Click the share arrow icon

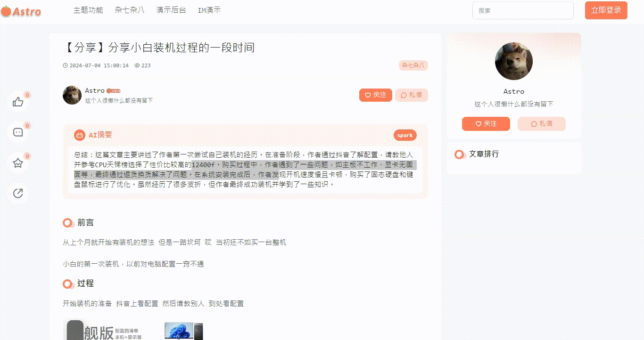click(18, 193)
